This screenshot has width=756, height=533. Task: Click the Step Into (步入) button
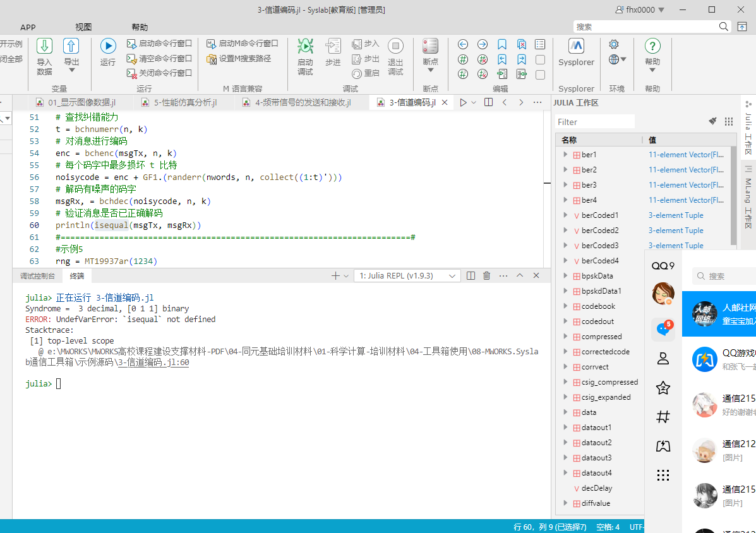[x=365, y=44]
